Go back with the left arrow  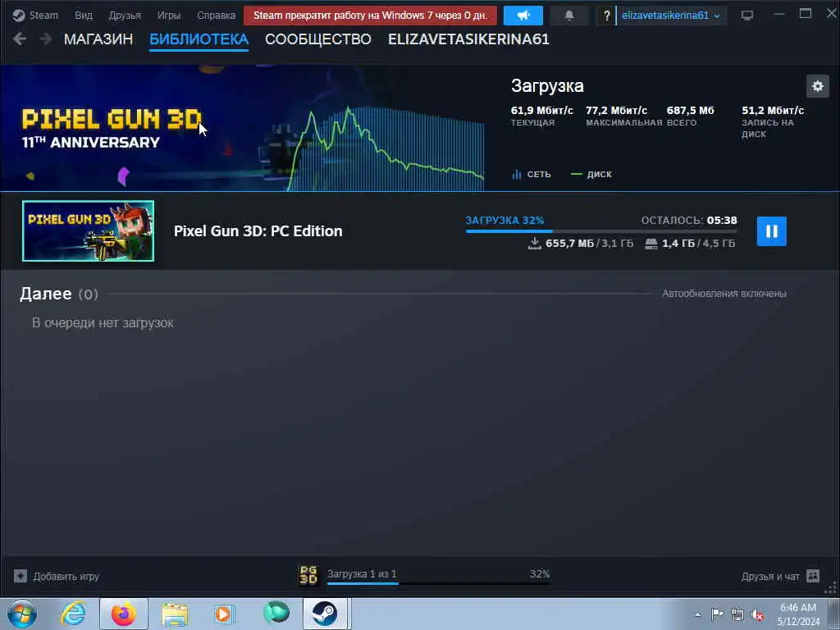[x=20, y=39]
